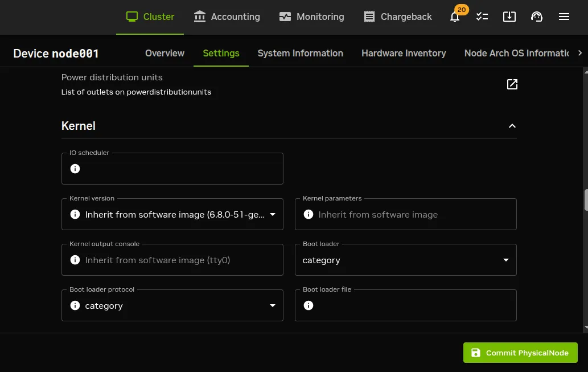Click the download tray icon in top bar
This screenshot has height=372, width=588.
[509, 17]
